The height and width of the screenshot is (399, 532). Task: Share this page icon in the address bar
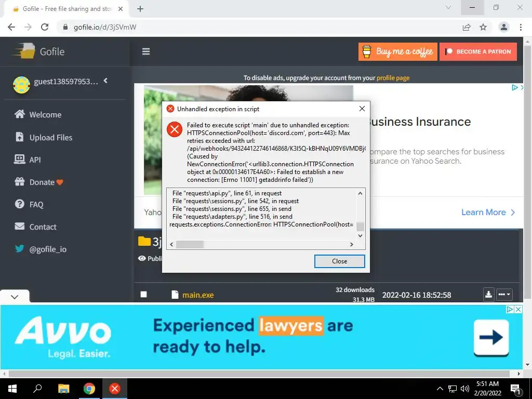[x=467, y=27]
